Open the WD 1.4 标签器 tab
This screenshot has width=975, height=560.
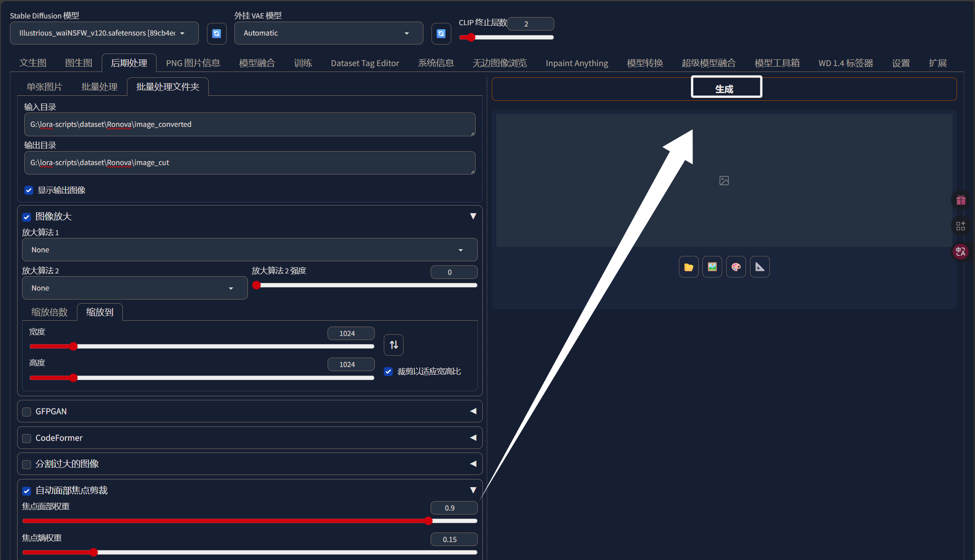coord(846,63)
